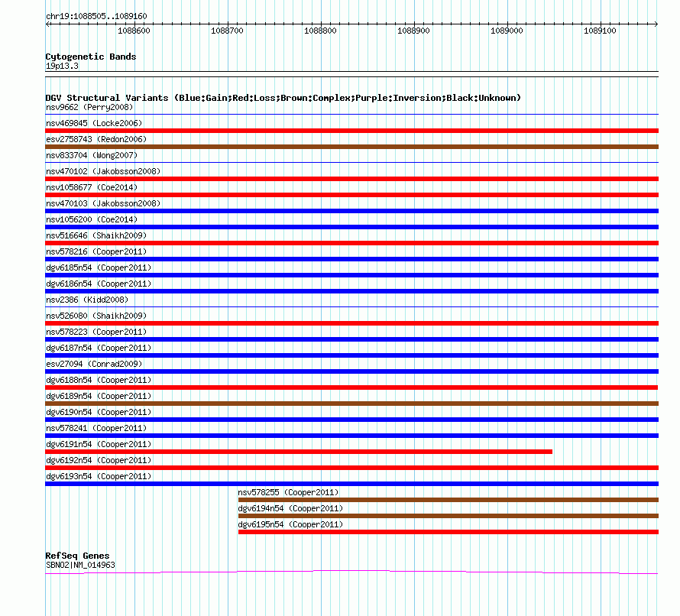680x616 pixels.
Task: Open variant esv2758743 (Redon2006)
Action: (96, 139)
